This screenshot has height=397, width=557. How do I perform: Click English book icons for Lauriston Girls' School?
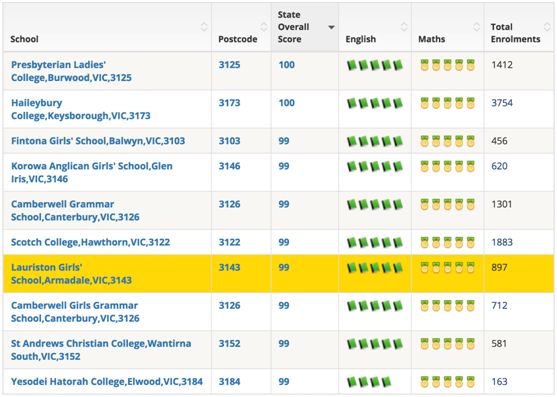coord(375,267)
